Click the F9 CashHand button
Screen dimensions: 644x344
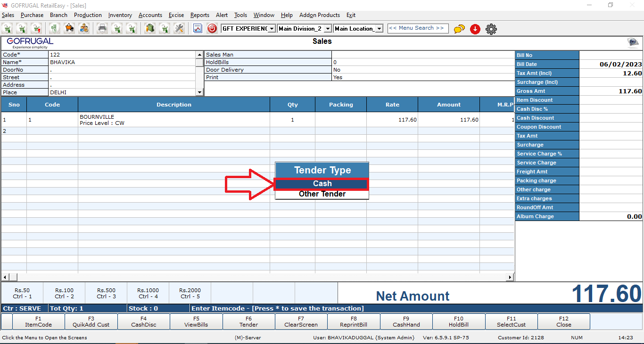(x=406, y=322)
